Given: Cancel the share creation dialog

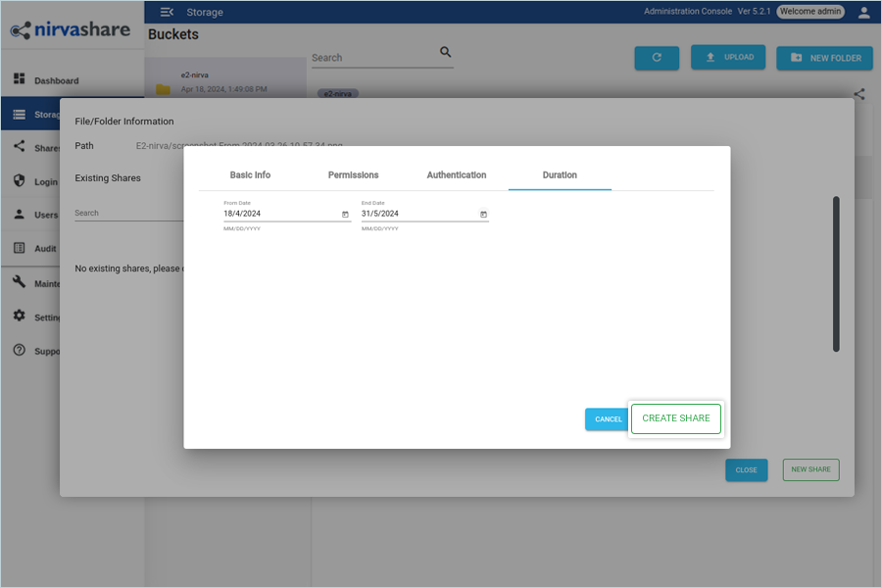Looking at the screenshot, I should click(608, 419).
